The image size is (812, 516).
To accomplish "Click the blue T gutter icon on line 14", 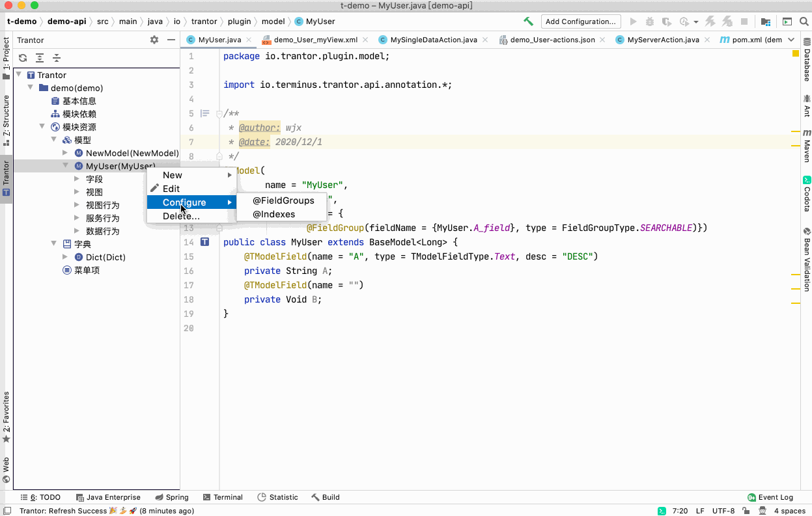I will pyautogui.click(x=205, y=242).
